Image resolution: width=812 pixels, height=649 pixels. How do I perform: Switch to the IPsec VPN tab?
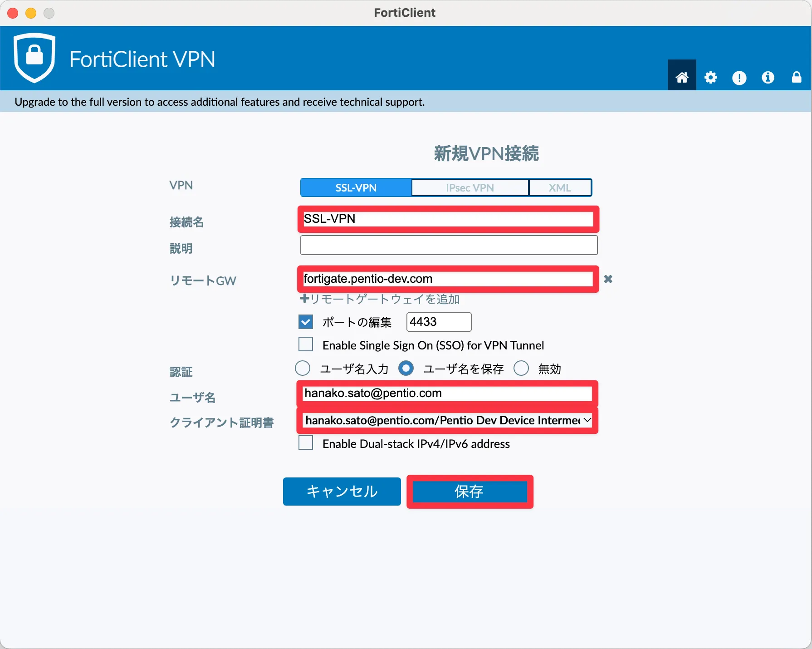470,187
